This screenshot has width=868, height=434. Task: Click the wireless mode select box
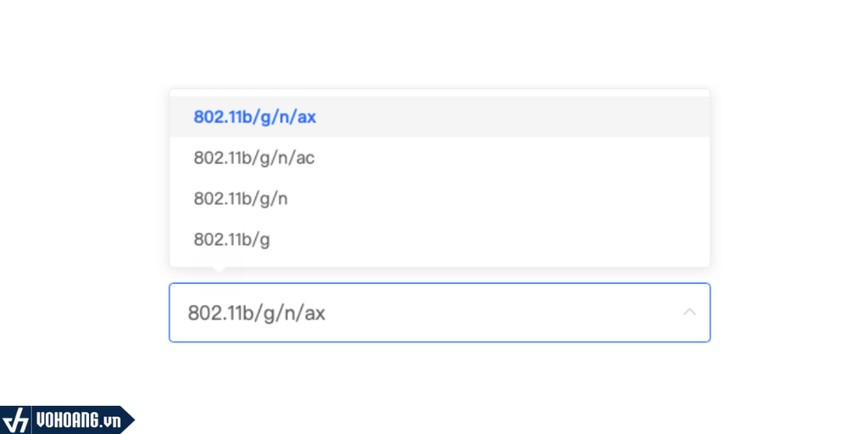(x=439, y=313)
